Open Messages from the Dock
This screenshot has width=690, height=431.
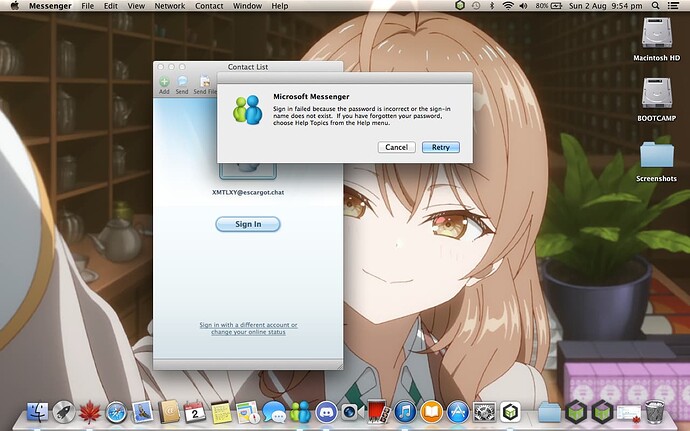tap(274, 413)
